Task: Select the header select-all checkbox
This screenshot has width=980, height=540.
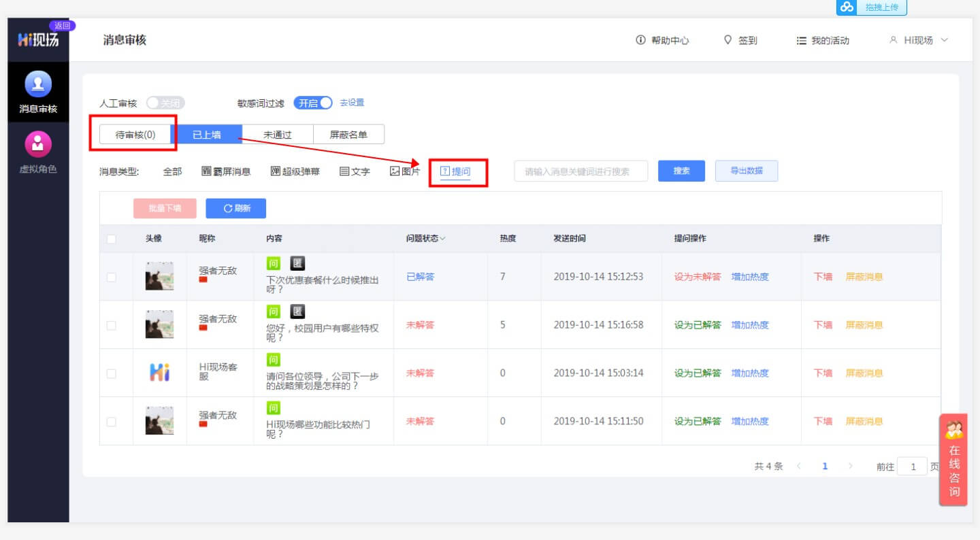Action: [x=112, y=238]
